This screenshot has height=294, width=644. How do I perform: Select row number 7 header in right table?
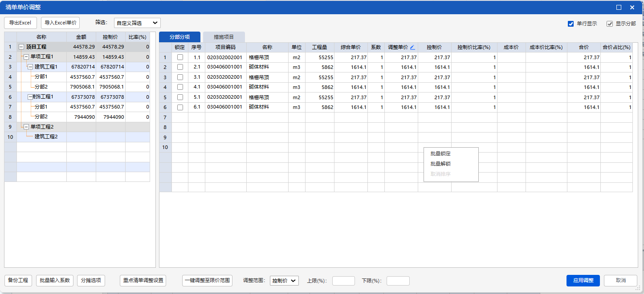[x=165, y=117]
